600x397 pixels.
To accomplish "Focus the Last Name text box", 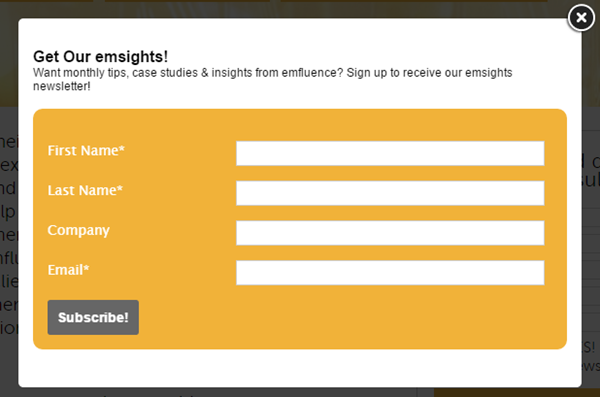I will tap(390, 193).
